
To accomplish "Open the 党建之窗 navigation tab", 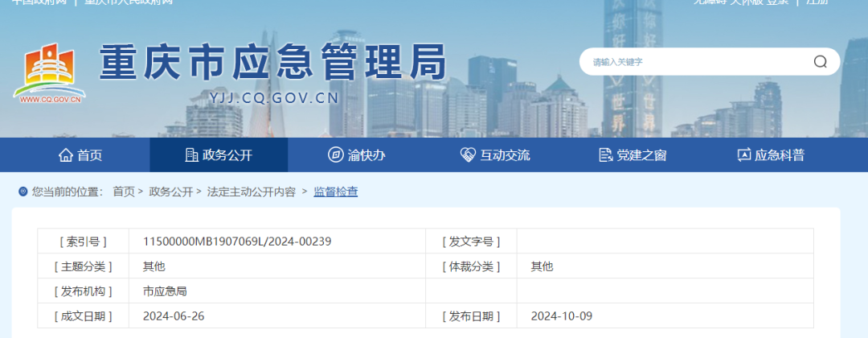I will (x=633, y=155).
